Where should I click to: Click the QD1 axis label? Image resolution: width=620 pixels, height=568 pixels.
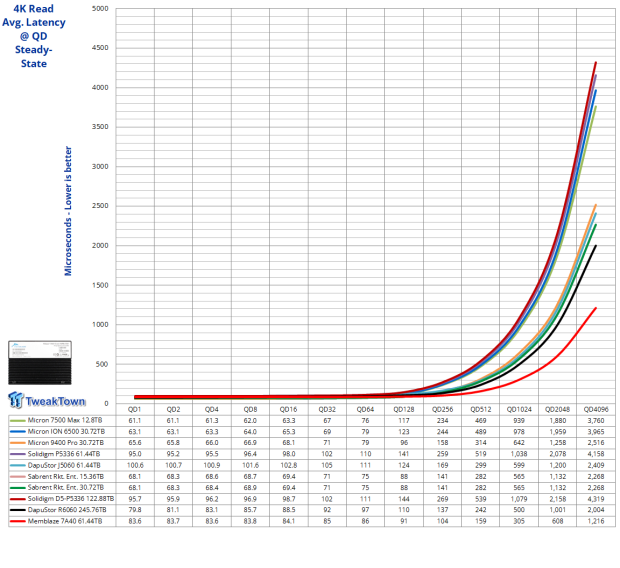tap(134, 409)
